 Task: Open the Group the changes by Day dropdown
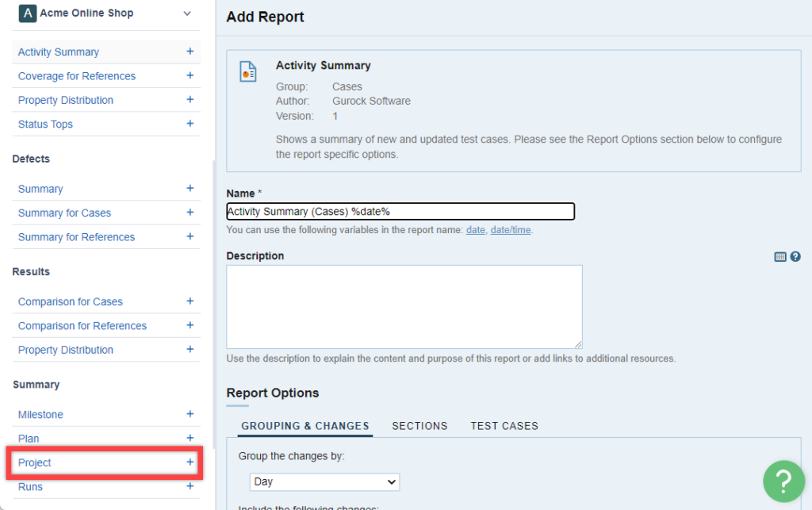click(324, 482)
